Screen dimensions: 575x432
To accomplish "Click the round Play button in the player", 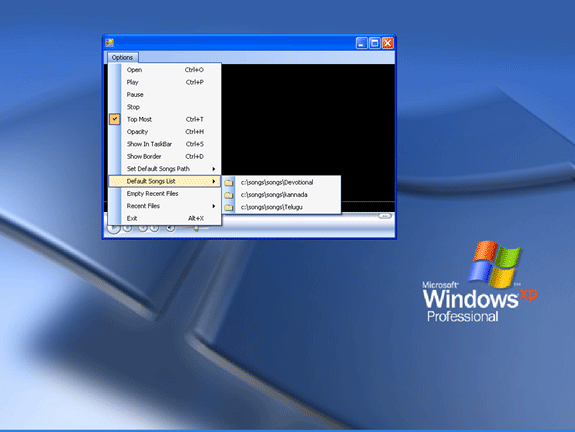I will tap(114, 229).
